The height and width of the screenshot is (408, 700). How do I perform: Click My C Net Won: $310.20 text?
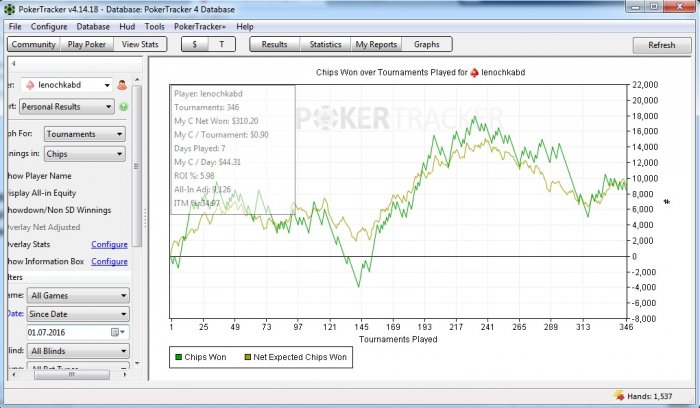(x=216, y=121)
